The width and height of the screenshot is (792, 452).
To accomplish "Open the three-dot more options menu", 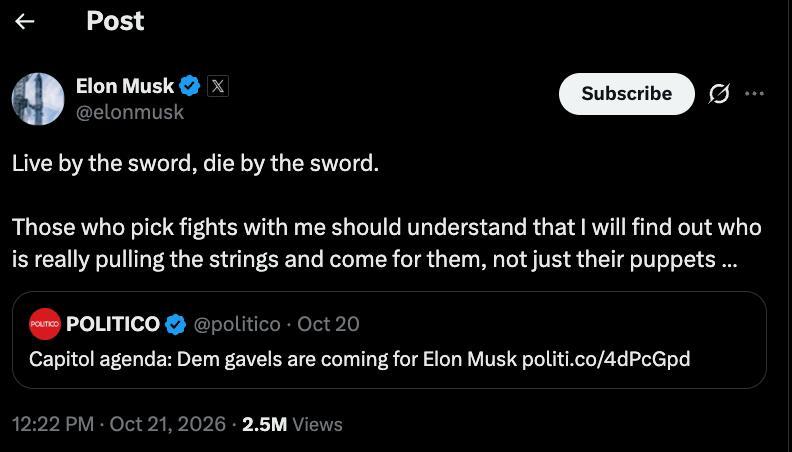I will pyautogui.click(x=754, y=93).
